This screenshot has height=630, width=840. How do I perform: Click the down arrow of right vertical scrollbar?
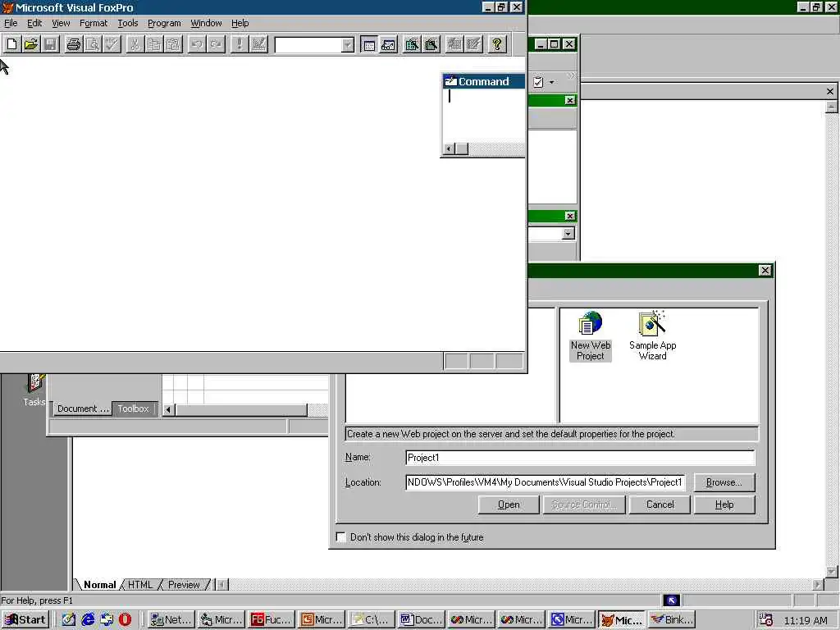[x=831, y=571]
